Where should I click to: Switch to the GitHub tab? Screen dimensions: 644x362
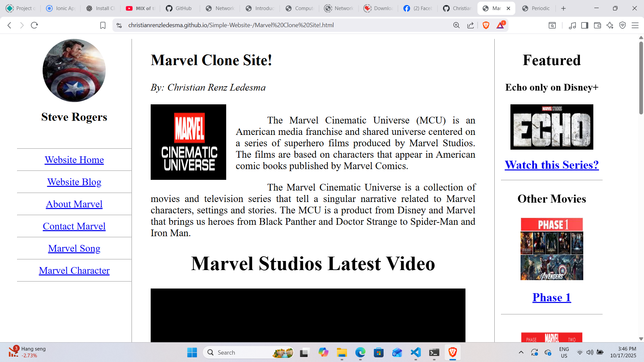pyautogui.click(x=181, y=8)
